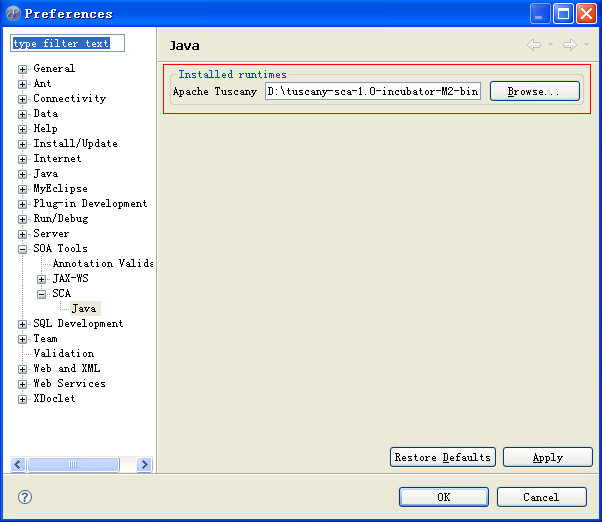Expand the MyEclipse node
The height and width of the screenshot is (522, 602).
pyautogui.click(x=22, y=190)
